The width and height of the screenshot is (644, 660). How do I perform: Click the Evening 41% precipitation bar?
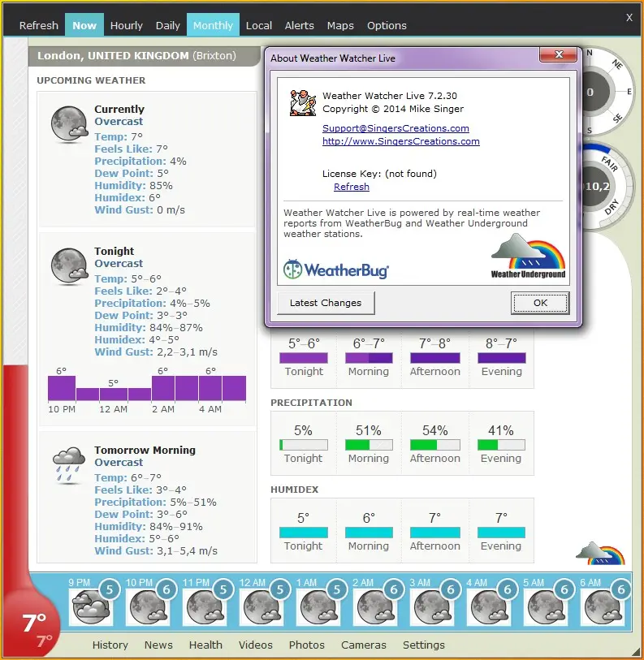[x=501, y=445]
